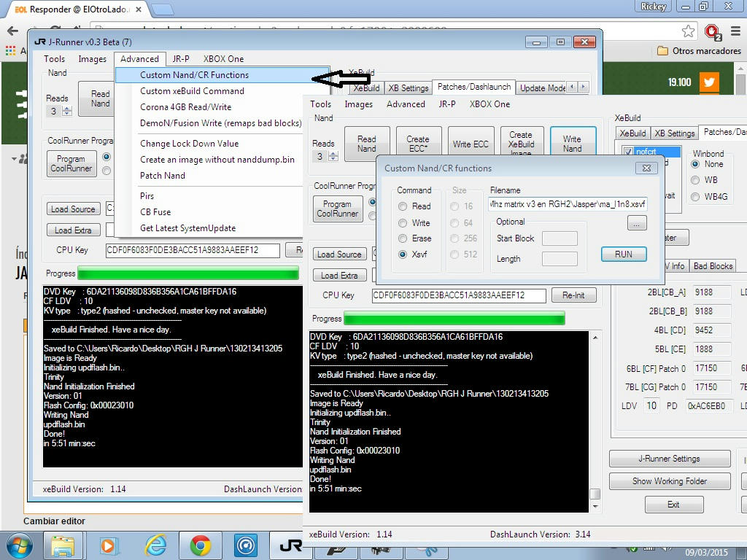Click the RUN button
This screenshot has width=747, height=560.
[x=624, y=254]
